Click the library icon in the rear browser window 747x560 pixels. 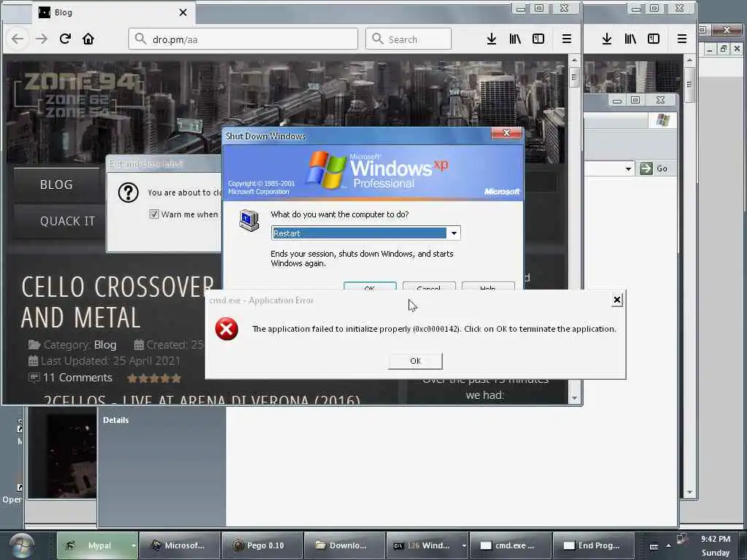(630, 39)
